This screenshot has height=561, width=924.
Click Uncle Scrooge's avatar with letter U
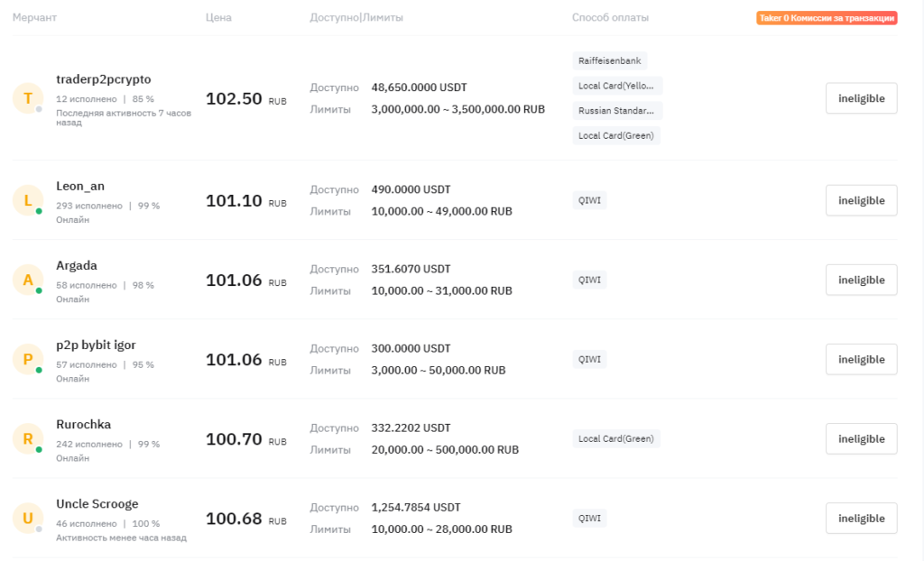pyautogui.click(x=28, y=518)
